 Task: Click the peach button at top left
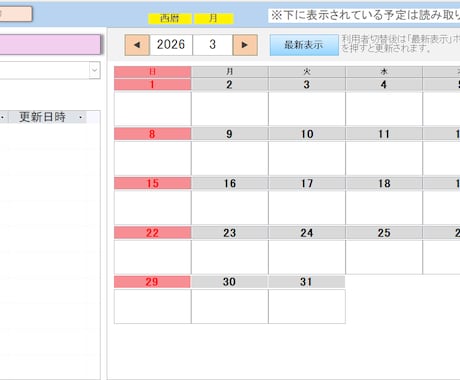tap(16, 14)
